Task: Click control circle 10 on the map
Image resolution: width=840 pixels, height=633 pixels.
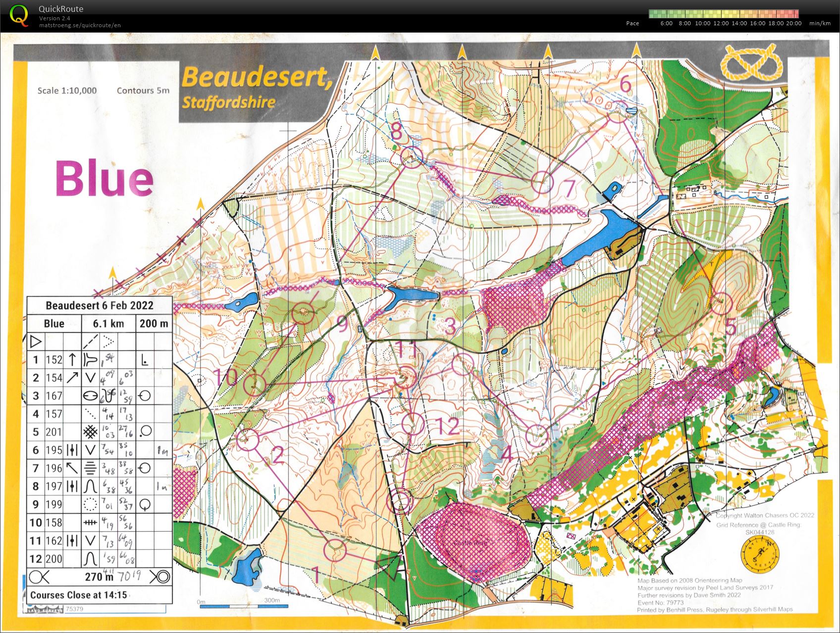Action: click(255, 384)
